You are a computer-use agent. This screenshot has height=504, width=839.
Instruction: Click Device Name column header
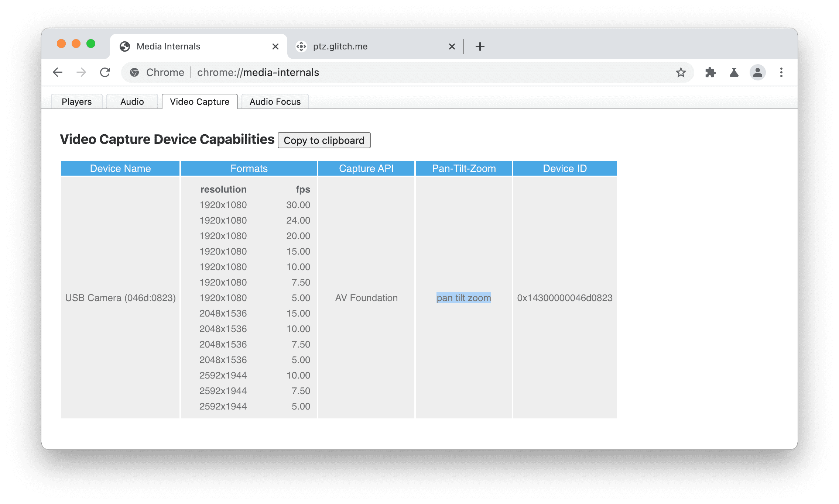coord(120,168)
